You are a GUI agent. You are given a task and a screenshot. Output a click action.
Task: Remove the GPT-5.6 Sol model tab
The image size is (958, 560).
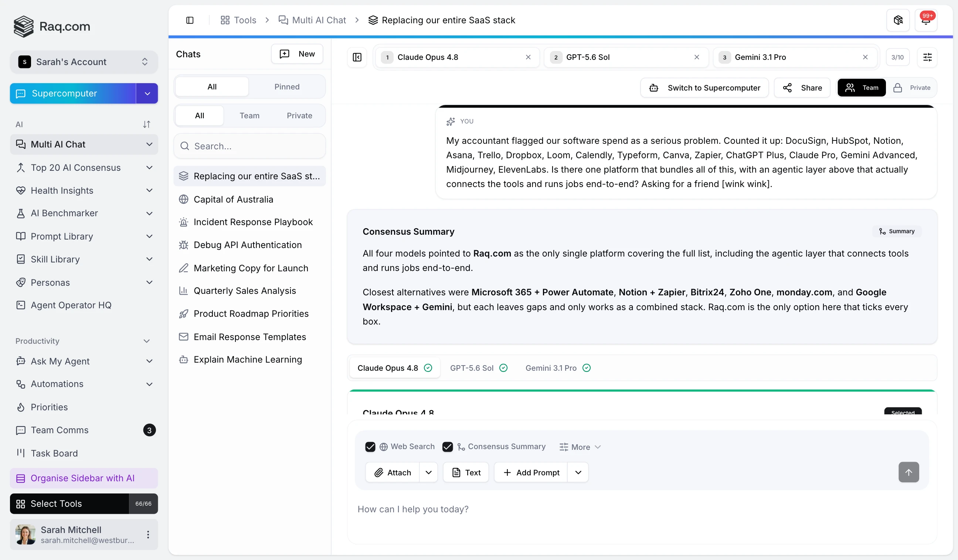pyautogui.click(x=696, y=57)
